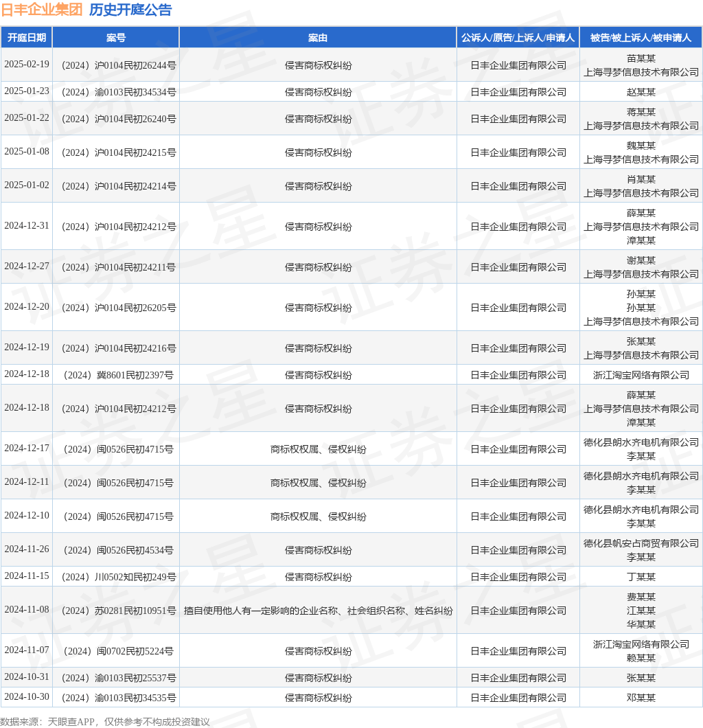Select the 开庭日期 column header
703x728 pixels.
click(27, 38)
